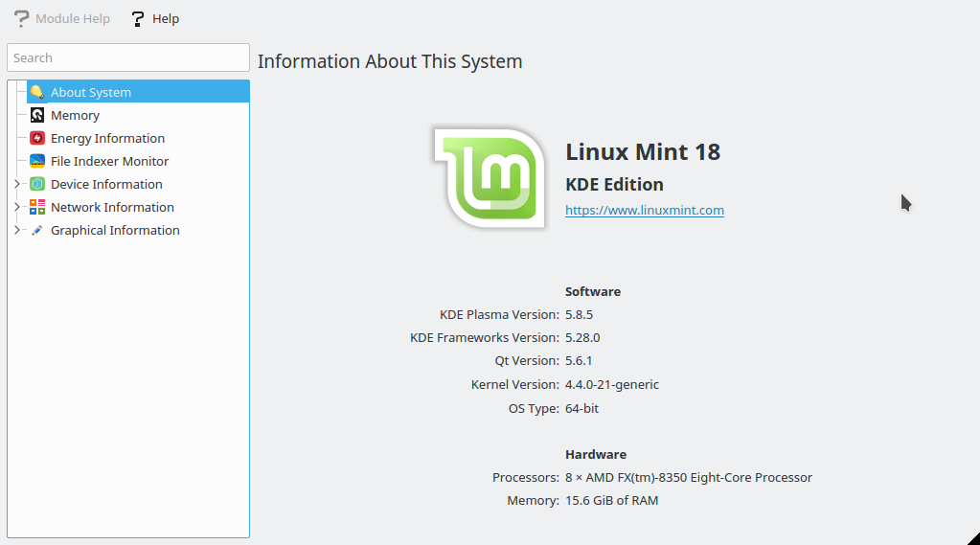Image resolution: width=980 pixels, height=545 pixels.
Task: Click the Software section heading
Action: 592,291
